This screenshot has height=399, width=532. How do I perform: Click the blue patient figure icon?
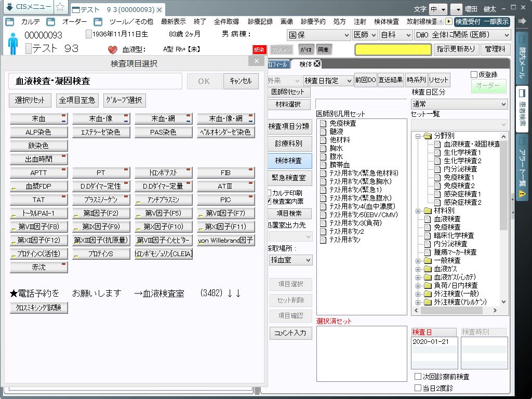13,44
